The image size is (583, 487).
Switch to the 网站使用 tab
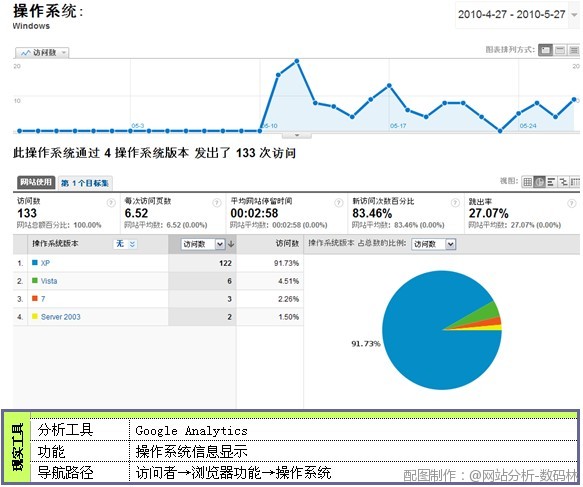point(36,182)
